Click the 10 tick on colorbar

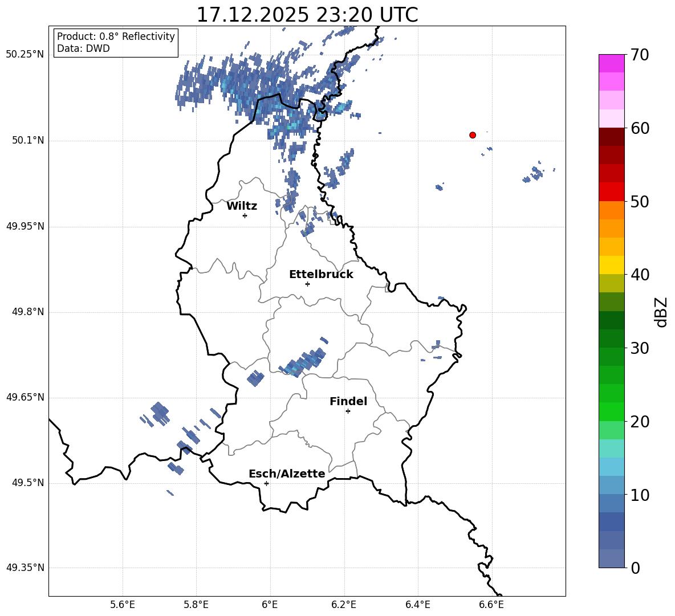640,495
